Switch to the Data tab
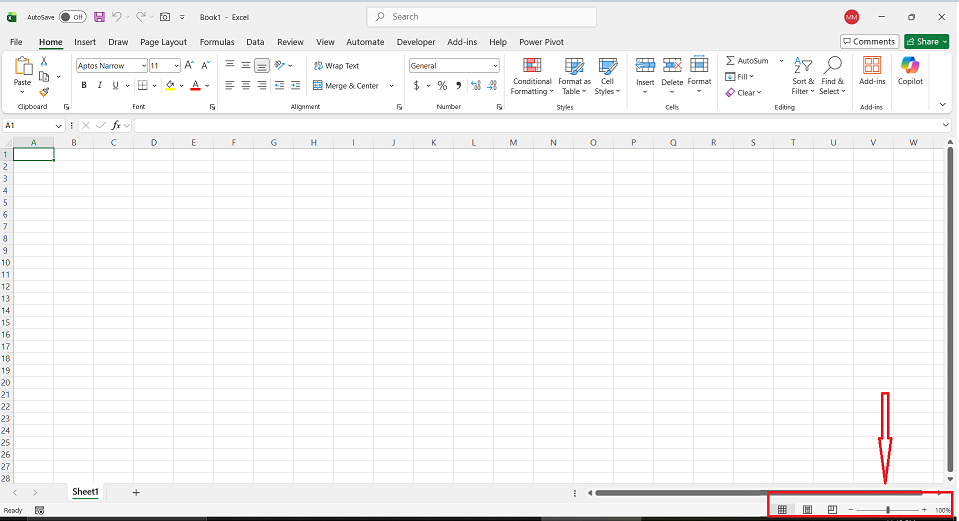This screenshot has width=959, height=521. [255, 42]
